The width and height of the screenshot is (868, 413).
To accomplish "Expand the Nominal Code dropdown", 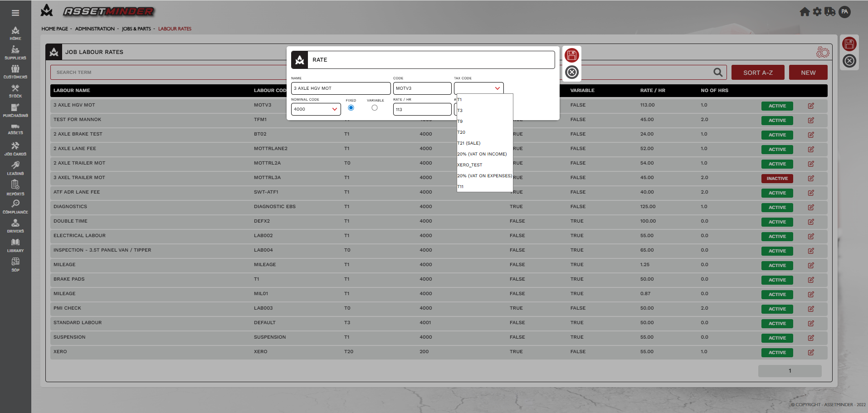I will (x=334, y=109).
